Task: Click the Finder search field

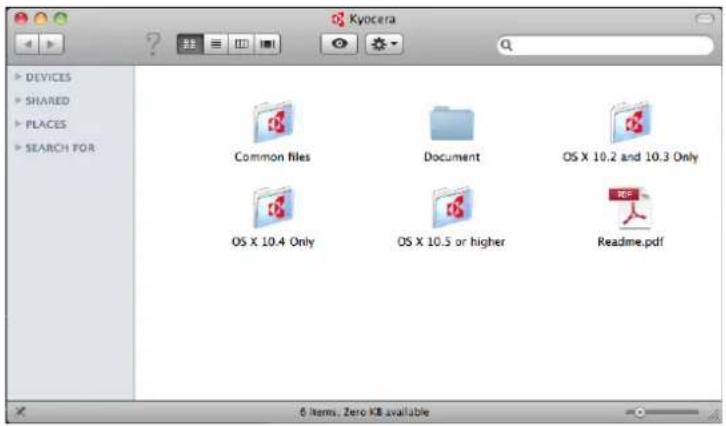Action: (606, 45)
